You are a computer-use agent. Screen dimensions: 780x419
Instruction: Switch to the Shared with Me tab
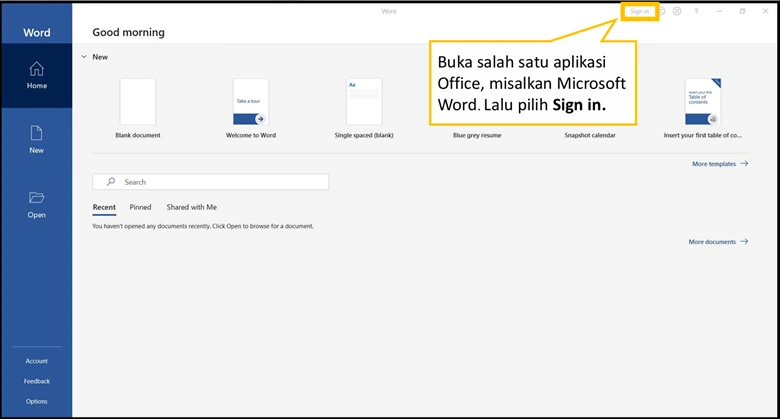[x=192, y=207]
